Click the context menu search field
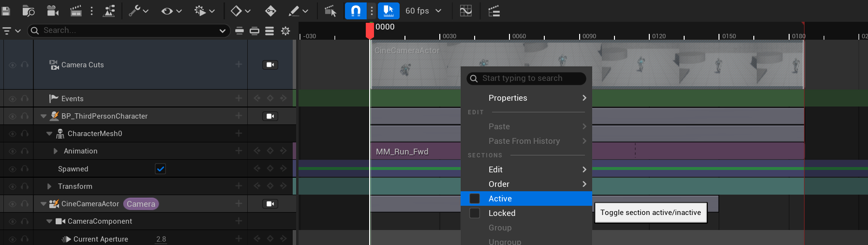This screenshot has width=868, height=245. [x=527, y=78]
